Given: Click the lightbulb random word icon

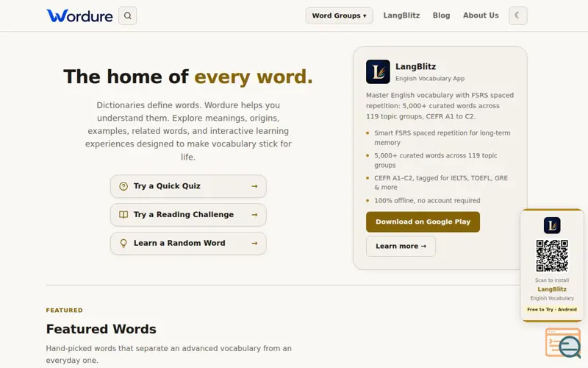Looking at the screenshot, I should [x=123, y=244].
